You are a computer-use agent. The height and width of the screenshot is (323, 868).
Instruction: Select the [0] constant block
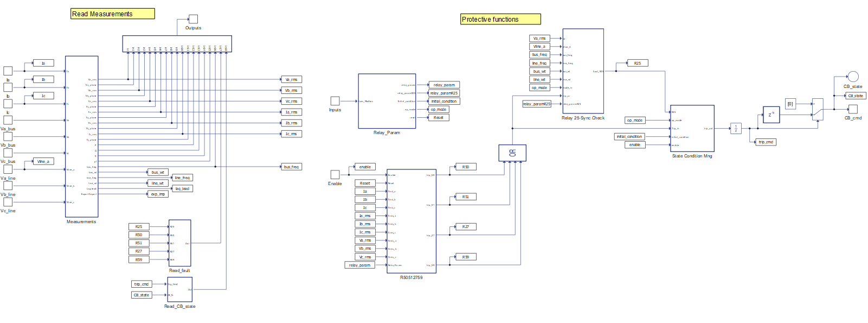pos(790,104)
